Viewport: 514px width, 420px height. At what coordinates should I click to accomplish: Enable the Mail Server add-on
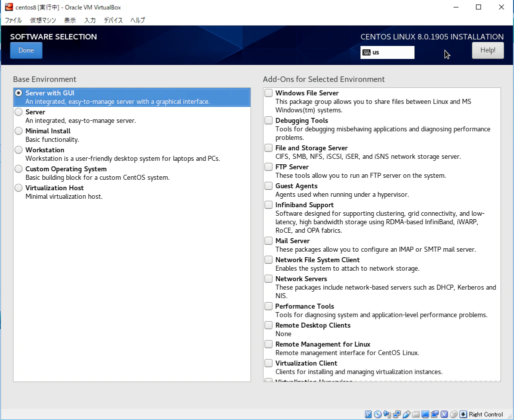tap(268, 241)
